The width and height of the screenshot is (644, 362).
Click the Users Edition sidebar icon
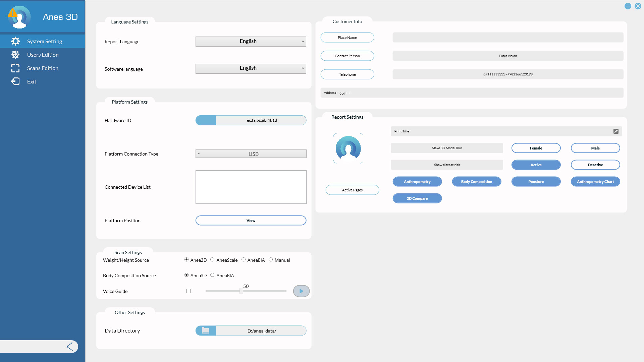click(x=15, y=55)
